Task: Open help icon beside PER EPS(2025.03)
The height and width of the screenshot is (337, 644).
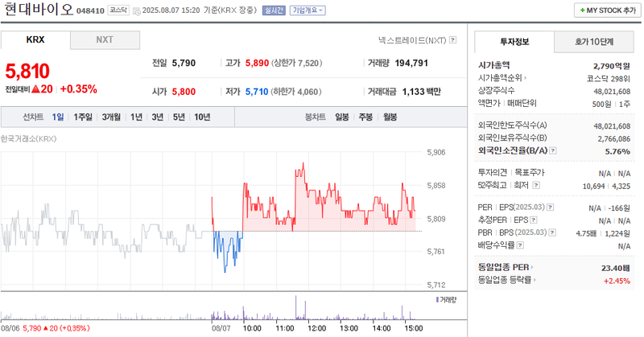Action: click(x=551, y=208)
